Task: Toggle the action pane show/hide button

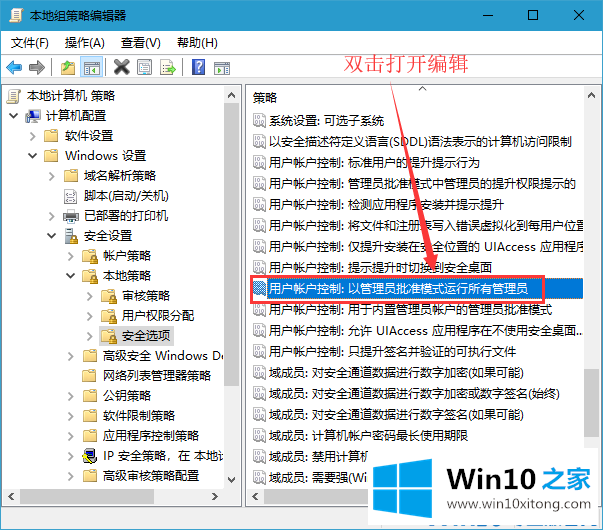Action: [x=223, y=67]
